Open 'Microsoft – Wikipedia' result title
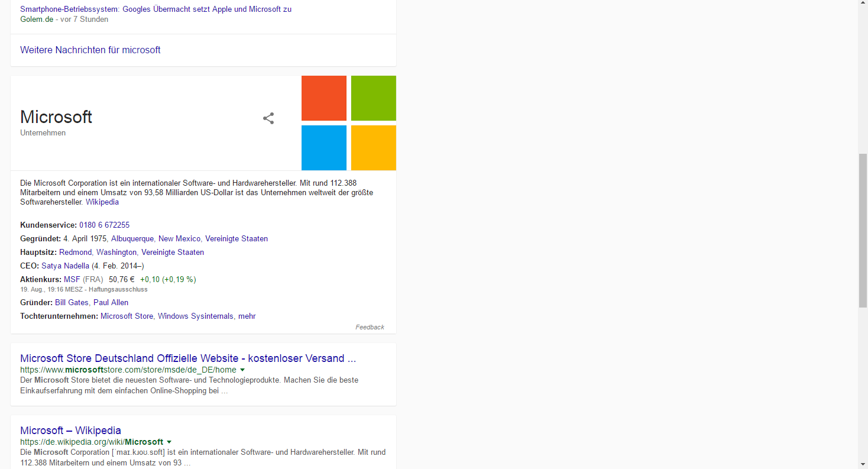Viewport: 868px width, 469px height. click(x=70, y=431)
